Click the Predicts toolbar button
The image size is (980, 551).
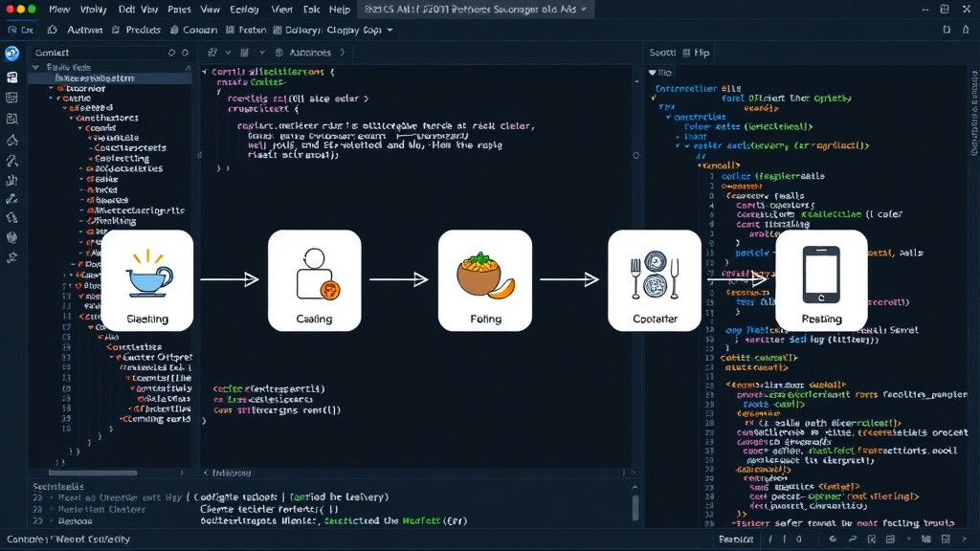click(144, 30)
